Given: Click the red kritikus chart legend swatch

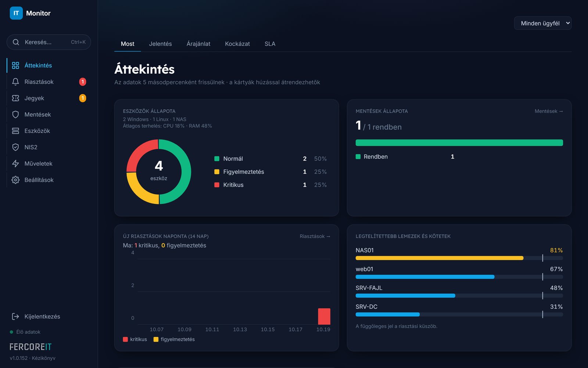Looking at the screenshot, I should (x=125, y=339).
